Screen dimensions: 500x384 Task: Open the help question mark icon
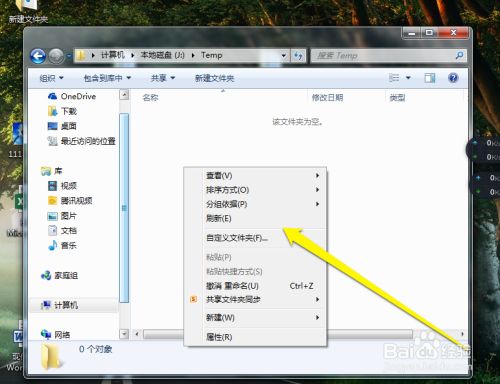pos(453,78)
